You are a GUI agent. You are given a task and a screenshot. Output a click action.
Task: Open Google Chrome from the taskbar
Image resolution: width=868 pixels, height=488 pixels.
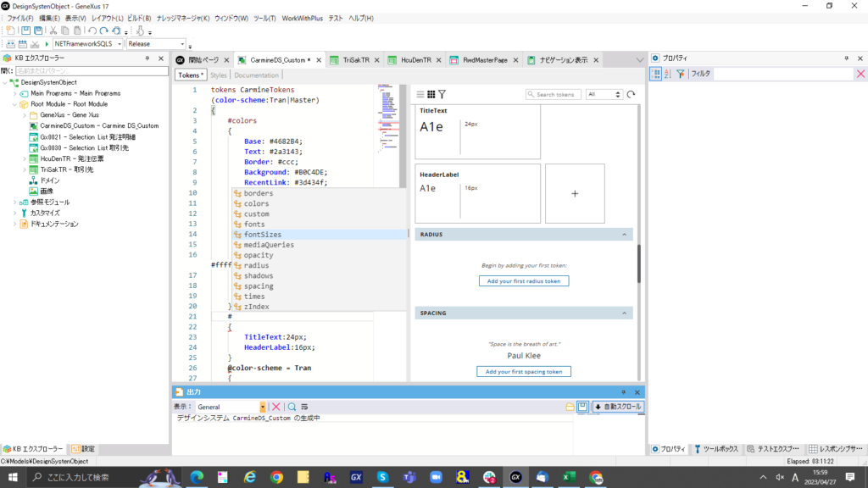276,477
